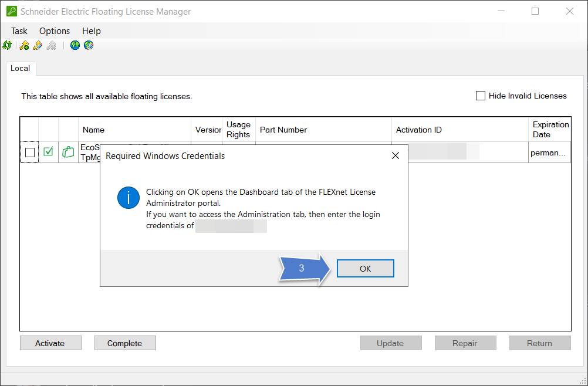Open the Options menu
The width and height of the screenshot is (588, 386).
pyautogui.click(x=55, y=31)
